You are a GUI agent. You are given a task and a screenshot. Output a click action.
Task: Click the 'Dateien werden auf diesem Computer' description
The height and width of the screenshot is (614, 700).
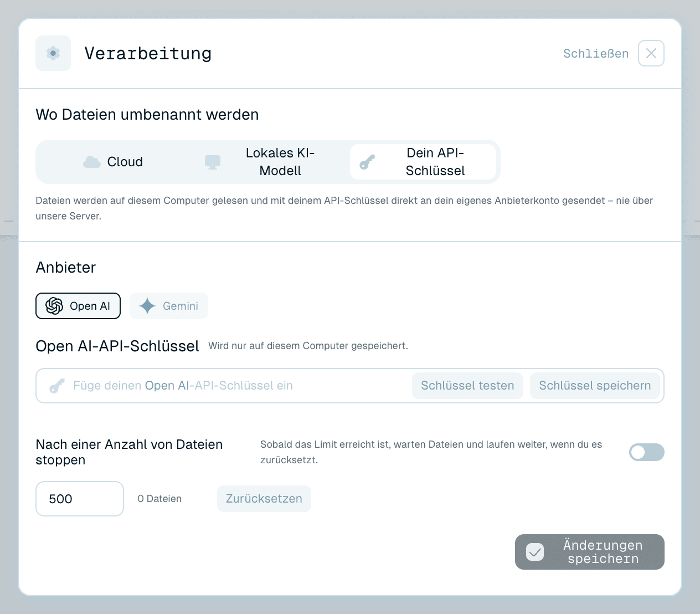[344, 208]
